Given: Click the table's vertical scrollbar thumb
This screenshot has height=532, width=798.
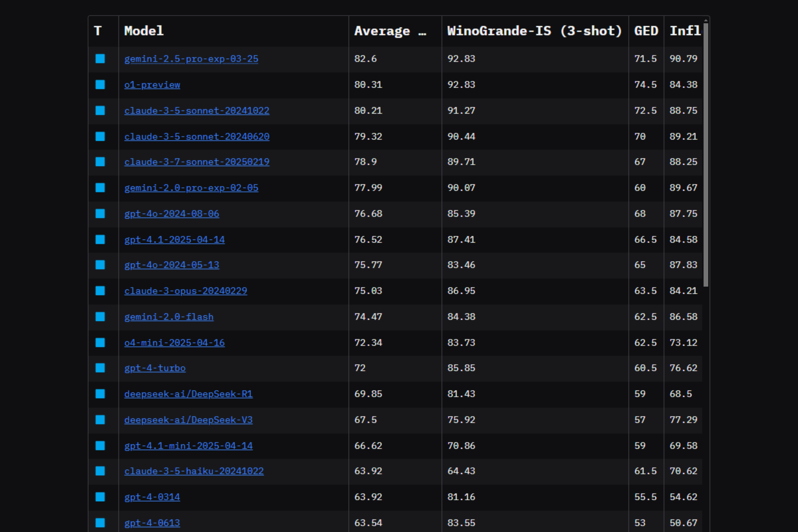Looking at the screenshot, I should pos(706,155).
